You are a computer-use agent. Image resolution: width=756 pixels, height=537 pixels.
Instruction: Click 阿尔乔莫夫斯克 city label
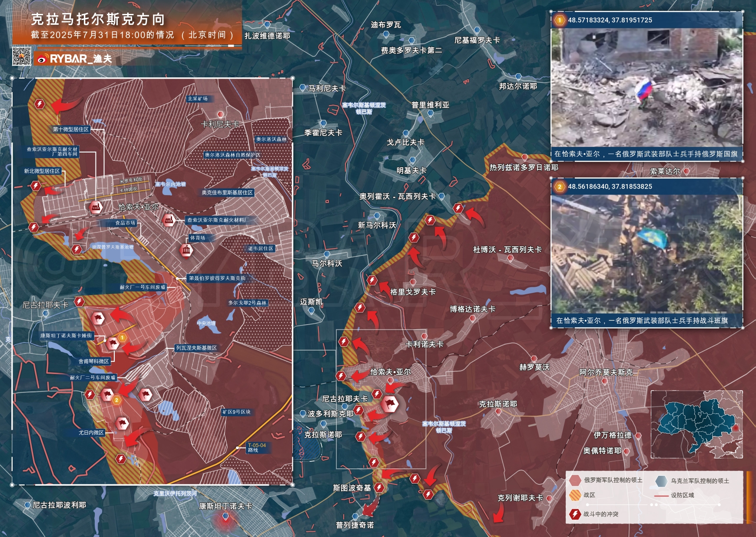tap(606, 372)
